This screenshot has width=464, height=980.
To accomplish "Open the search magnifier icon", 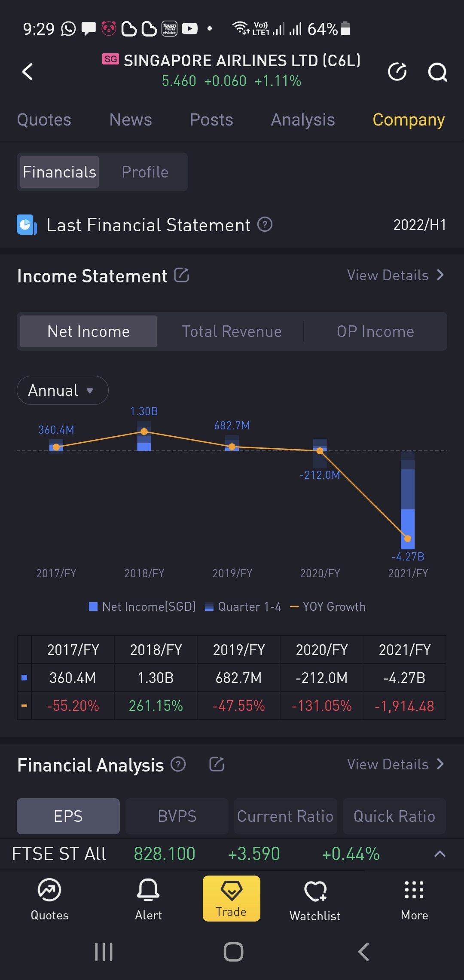I will tap(437, 72).
